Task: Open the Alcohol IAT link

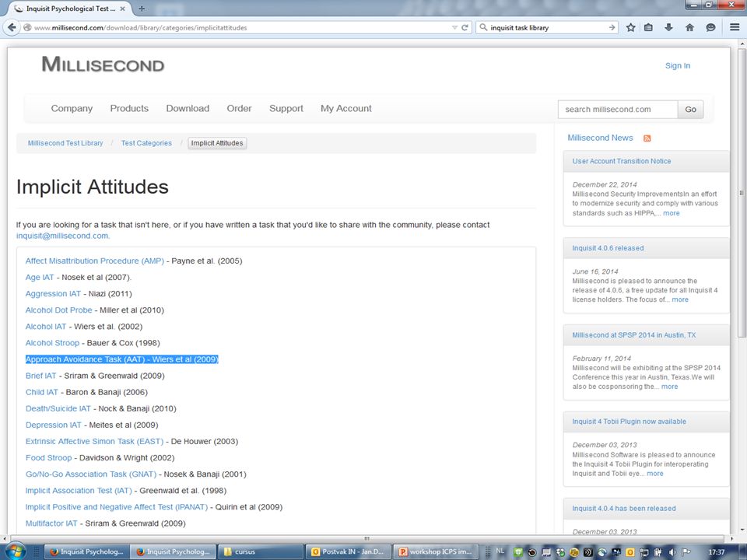Action: (x=46, y=327)
